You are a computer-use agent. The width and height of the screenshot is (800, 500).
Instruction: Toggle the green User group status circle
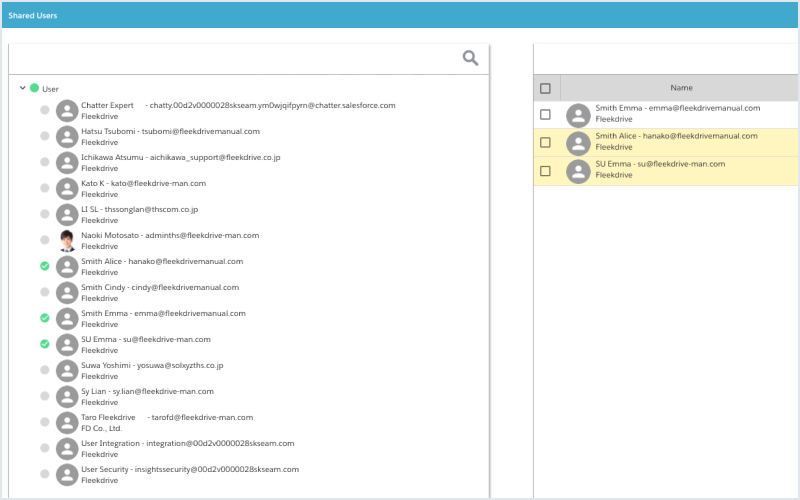tap(34, 88)
